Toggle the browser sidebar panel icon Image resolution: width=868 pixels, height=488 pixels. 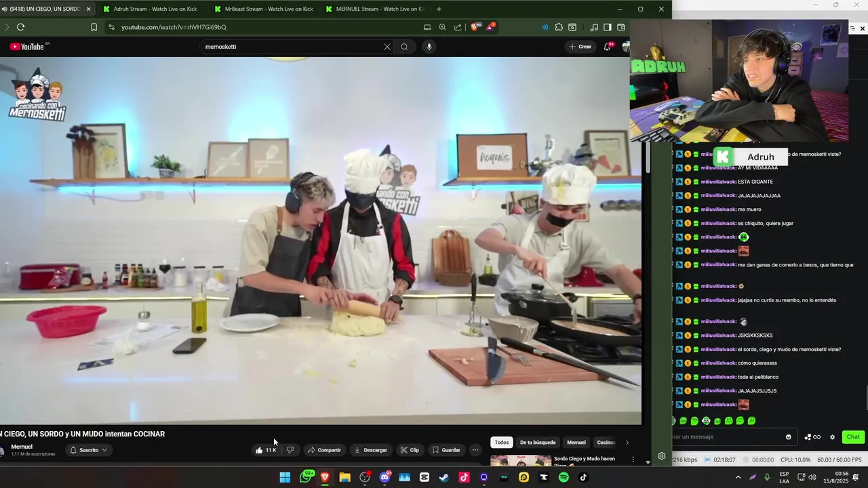pyautogui.click(x=608, y=27)
